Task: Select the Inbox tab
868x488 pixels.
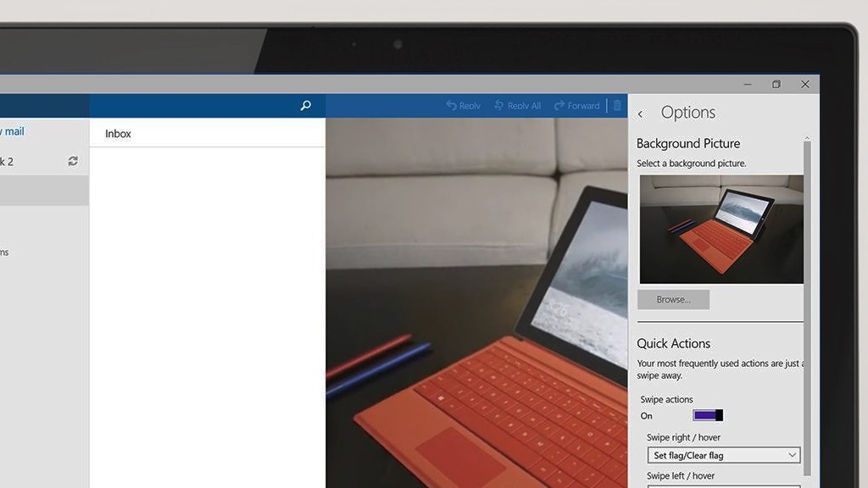Action: tap(118, 133)
